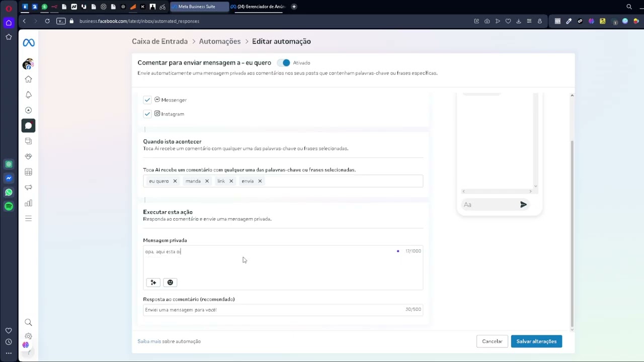
Task: Open the Planner table grid icon
Action: point(28,172)
